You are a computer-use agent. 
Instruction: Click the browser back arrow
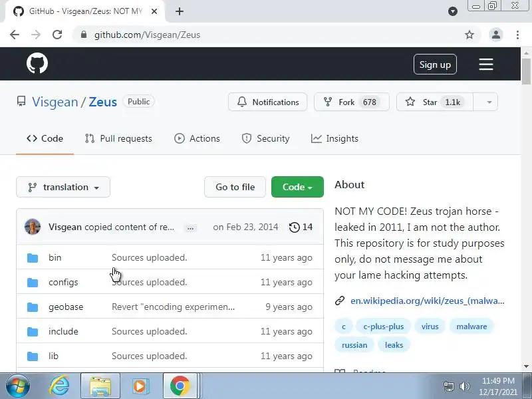coord(15,35)
